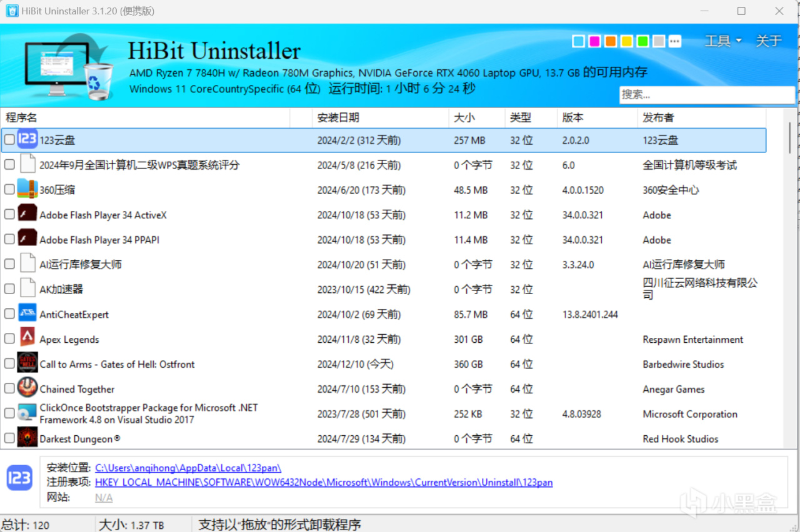
Task: Click the Adobe Flash Player 34 PPAPI icon
Action: coord(27,239)
